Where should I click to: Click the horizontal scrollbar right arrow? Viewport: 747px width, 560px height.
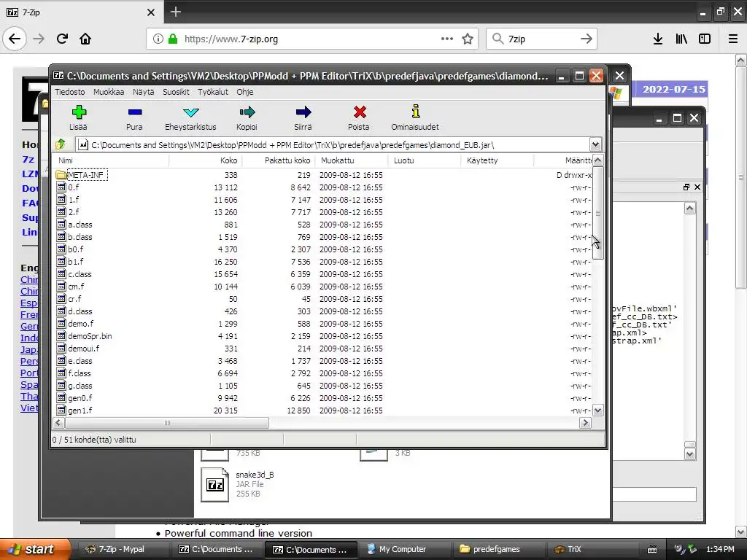[x=586, y=423]
